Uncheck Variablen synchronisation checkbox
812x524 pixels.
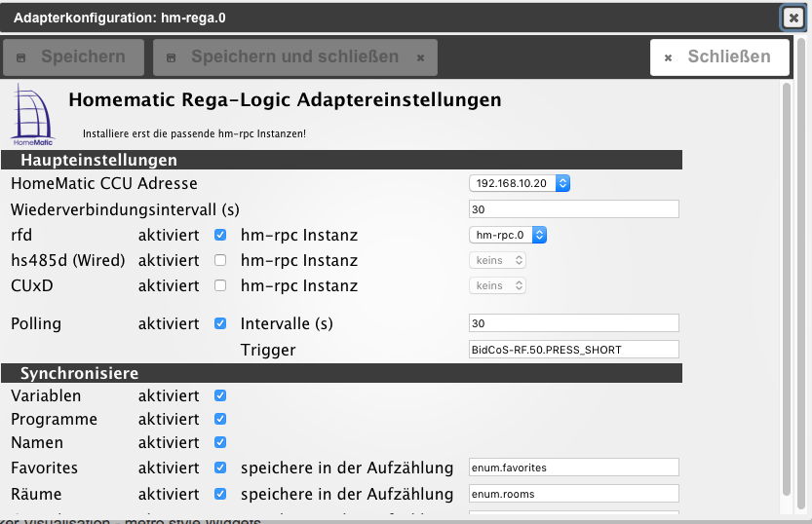coord(220,395)
